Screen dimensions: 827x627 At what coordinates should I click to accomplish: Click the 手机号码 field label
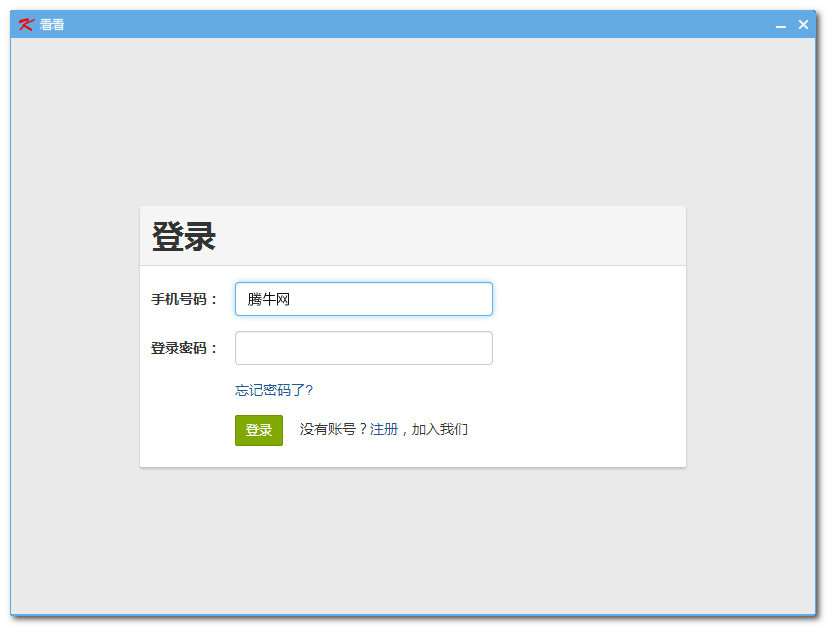coord(184,299)
